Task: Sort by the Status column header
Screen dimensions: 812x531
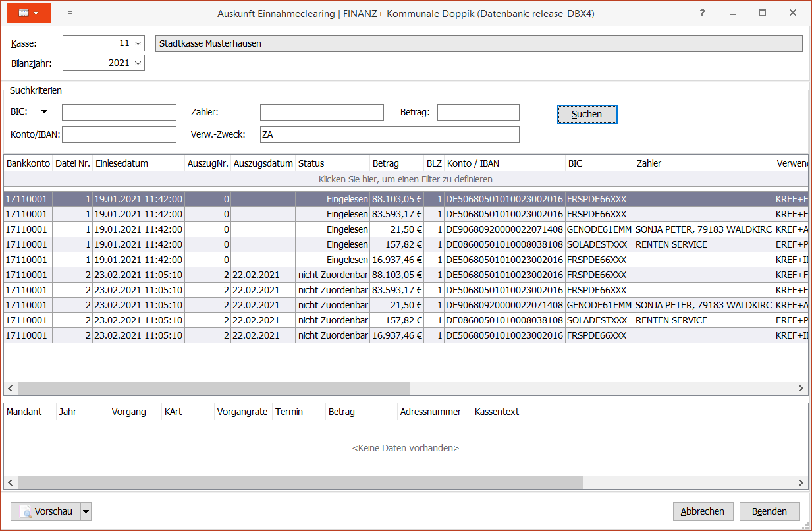Action: click(333, 163)
